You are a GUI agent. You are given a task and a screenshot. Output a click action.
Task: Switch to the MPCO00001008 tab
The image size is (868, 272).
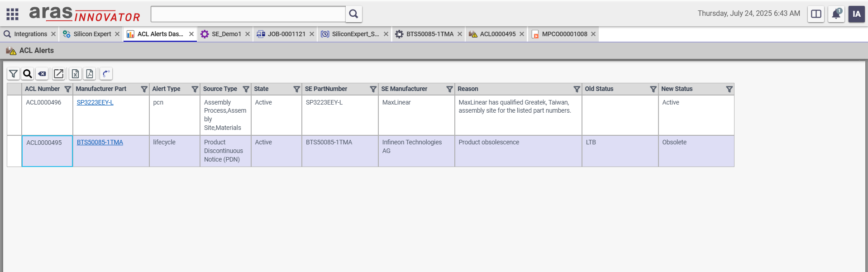[x=564, y=34]
